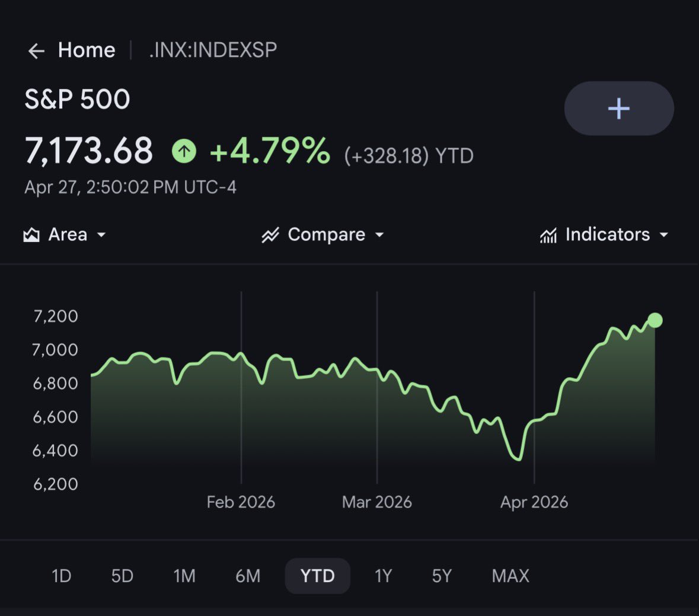Click the 6,200 y-axis label

click(56, 484)
